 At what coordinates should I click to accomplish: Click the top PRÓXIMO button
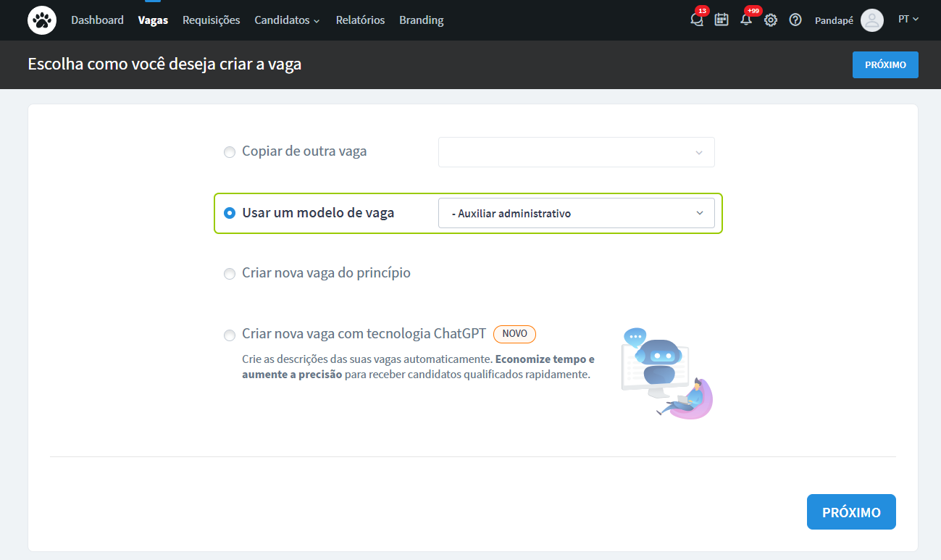[885, 64]
